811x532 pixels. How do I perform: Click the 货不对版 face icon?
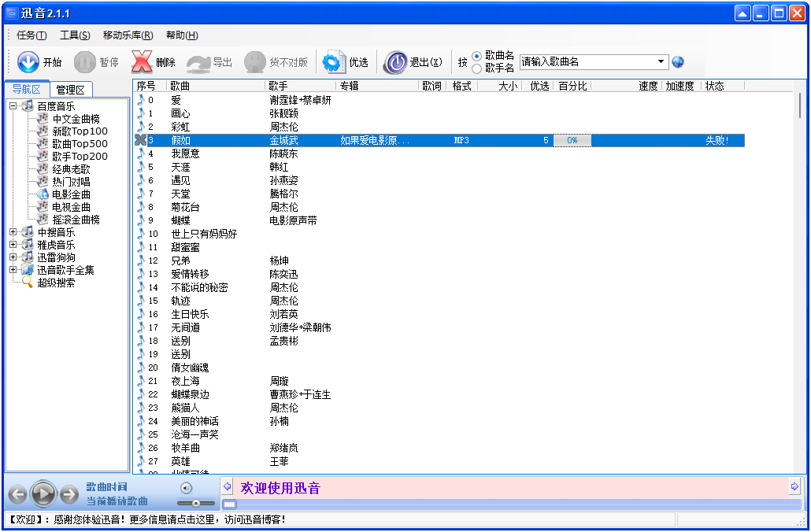pos(255,62)
